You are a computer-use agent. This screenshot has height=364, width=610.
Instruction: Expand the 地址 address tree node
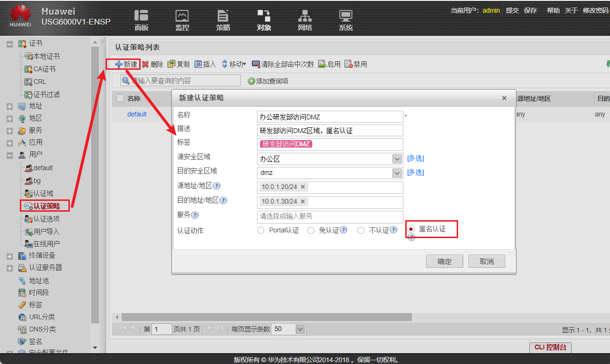[x=9, y=107]
